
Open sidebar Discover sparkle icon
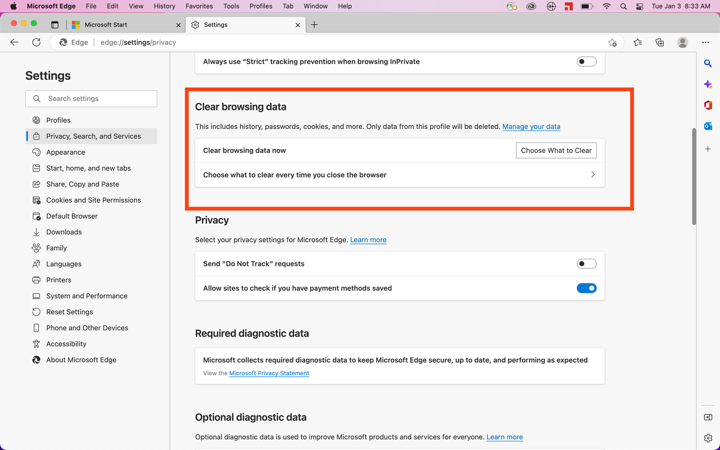708,84
